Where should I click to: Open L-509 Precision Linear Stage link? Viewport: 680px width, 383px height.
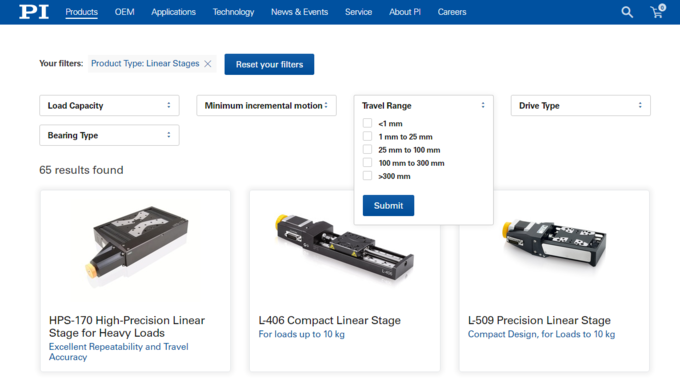click(539, 321)
